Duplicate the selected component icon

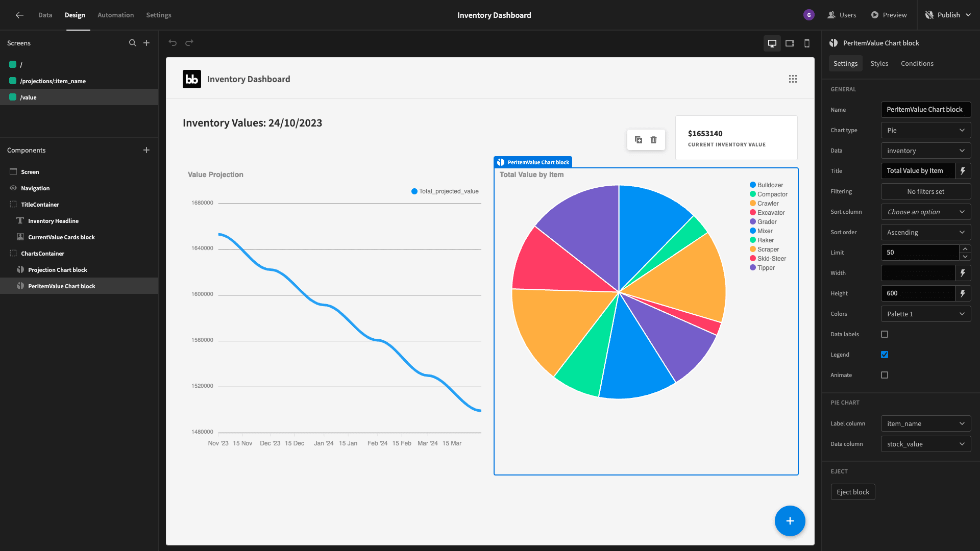click(x=639, y=140)
